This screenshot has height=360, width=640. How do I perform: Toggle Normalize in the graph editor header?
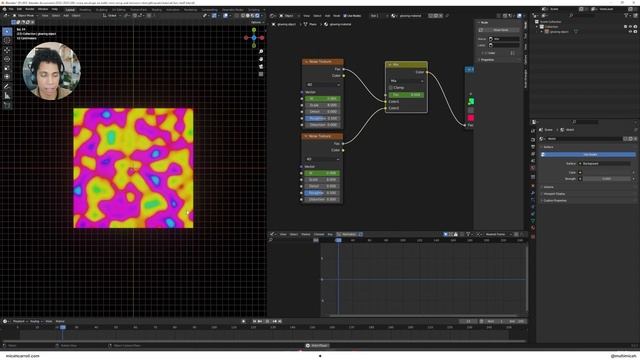click(x=349, y=234)
